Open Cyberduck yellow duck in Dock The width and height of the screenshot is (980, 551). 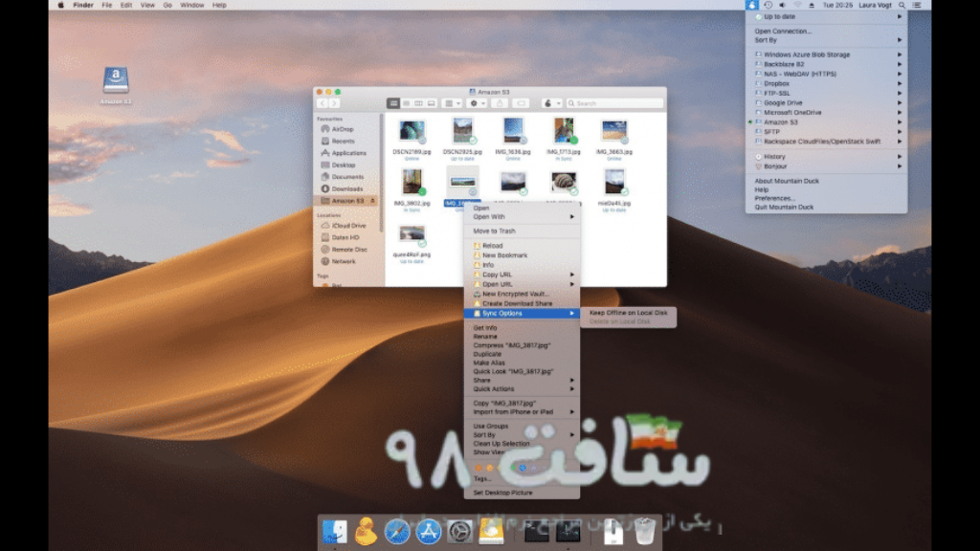point(366,532)
